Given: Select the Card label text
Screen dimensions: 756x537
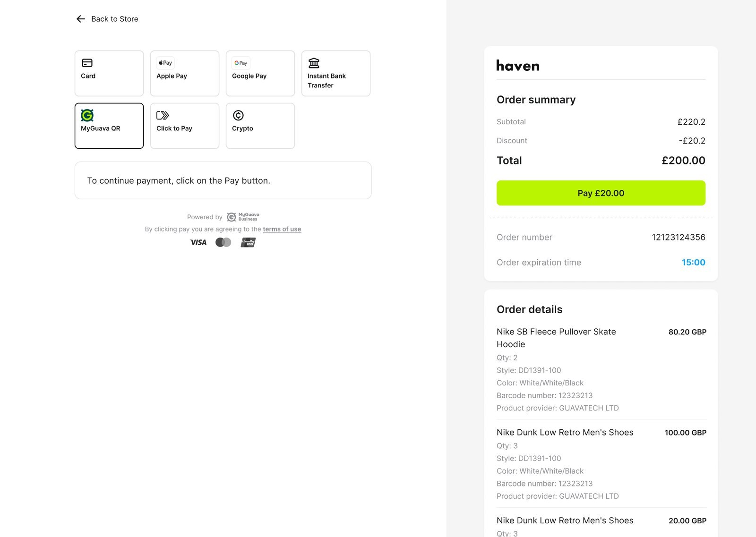Looking at the screenshot, I should point(88,76).
